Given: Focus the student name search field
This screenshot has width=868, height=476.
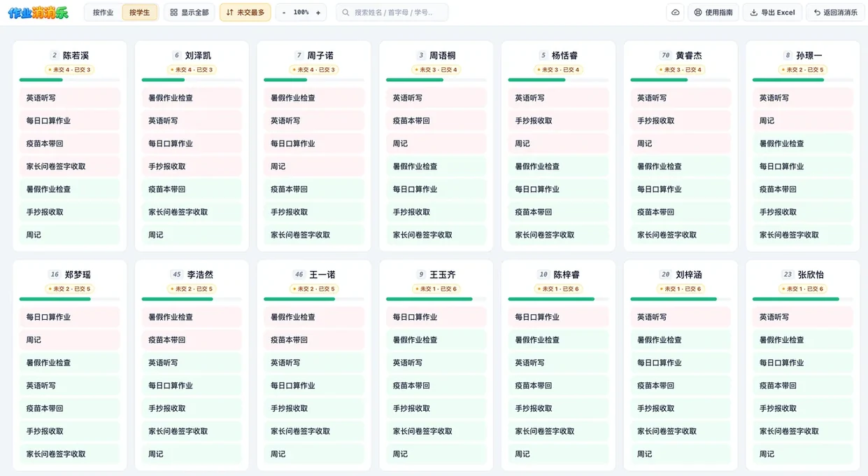Looking at the screenshot, I should point(392,13).
